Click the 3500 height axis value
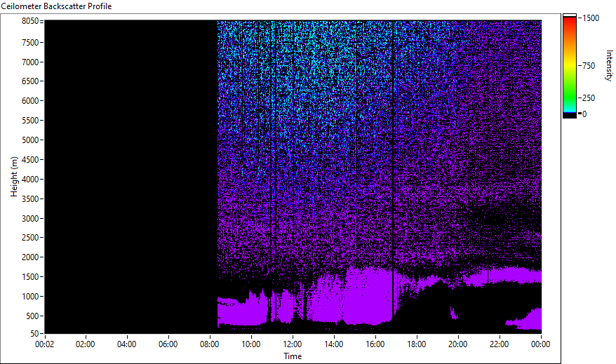Screen dimensions: 616x364 point(30,199)
